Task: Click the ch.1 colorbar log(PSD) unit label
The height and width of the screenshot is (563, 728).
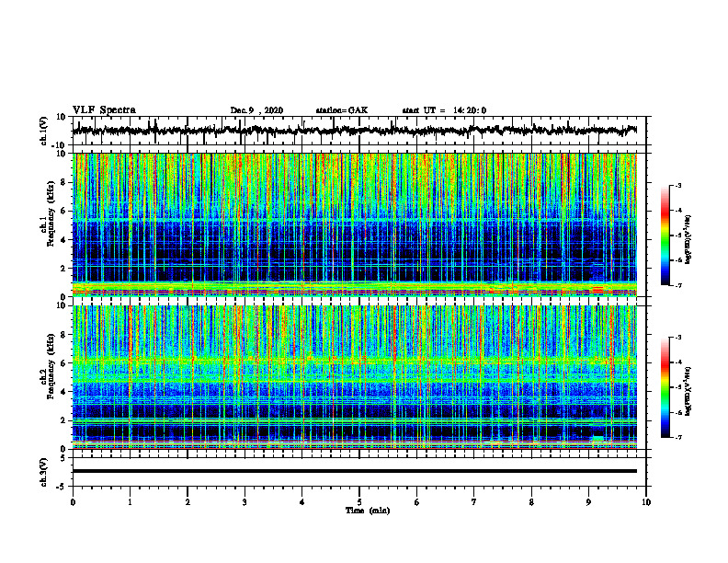Action: [x=688, y=240]
